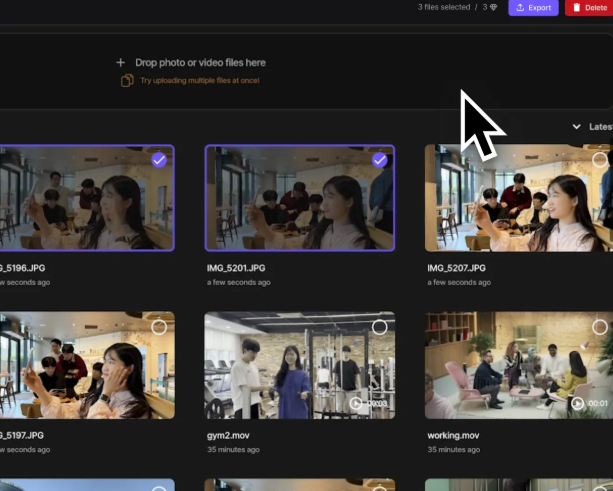Mark gym2.mov with its selection circle
The height and width of the screenshot is (491, 613).
pyautogui.click(x=379, y=327)
